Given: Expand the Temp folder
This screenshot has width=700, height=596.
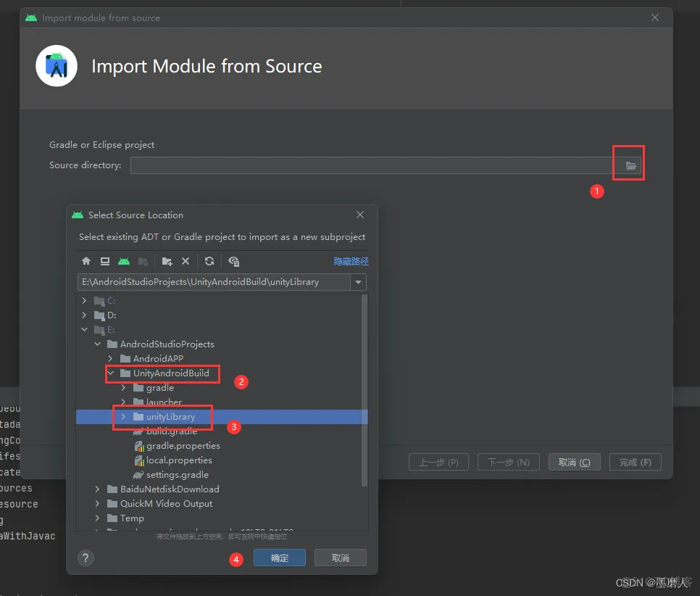Looking at the screenshot, I should pos(97,518).
